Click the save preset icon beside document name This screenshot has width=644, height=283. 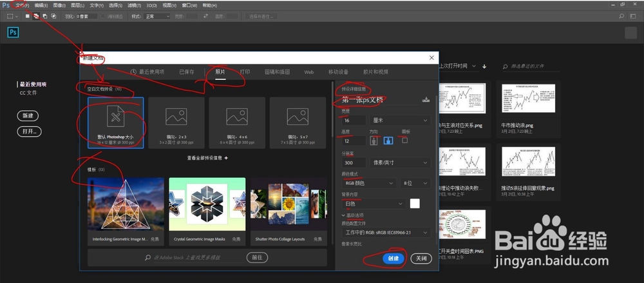point(426,99)
